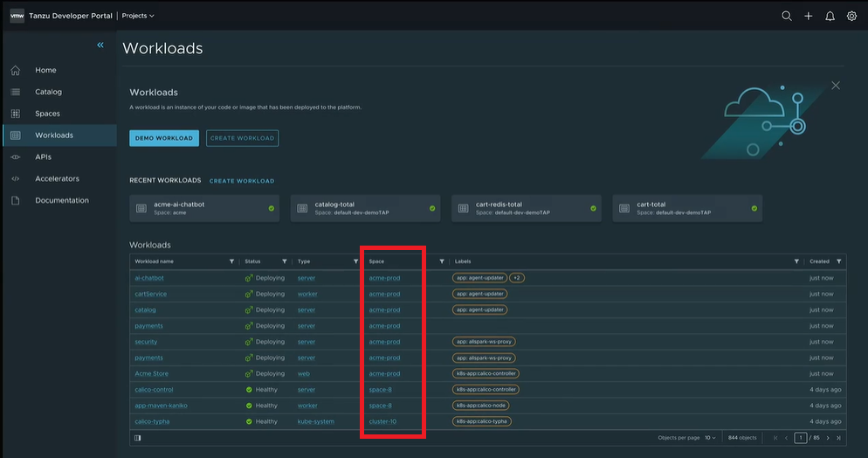Filter the Workload name column
This screenshot has height=458, width=868.
(231, 261)
